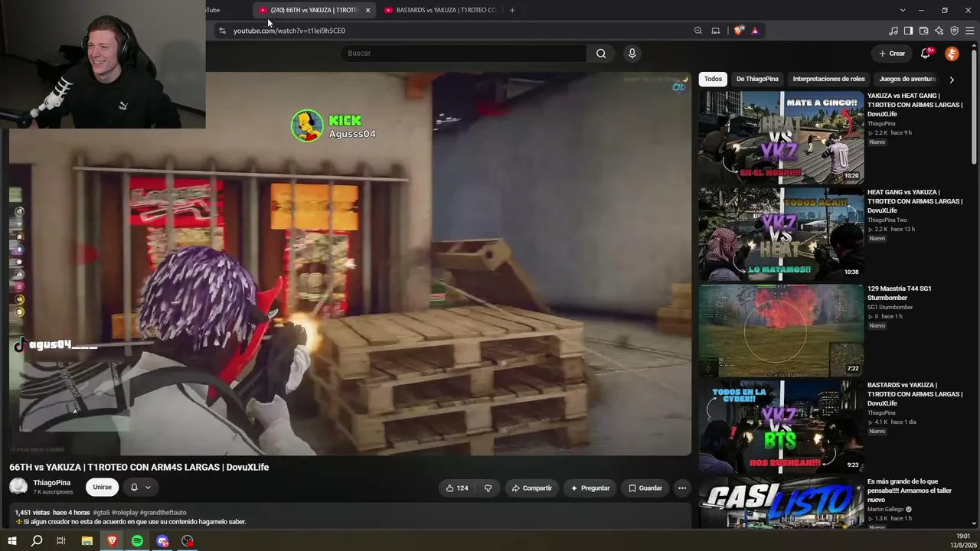Expand the notification bell subscription dropdown
Image resolution: width=980 pixels, height=551 pixels.
click(x=140, y=487)
